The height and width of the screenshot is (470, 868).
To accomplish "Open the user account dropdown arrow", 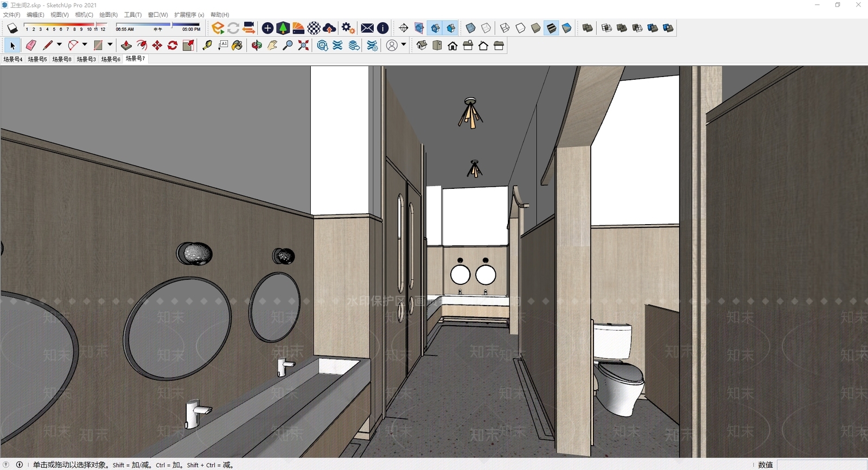I will tap(404, 45).
